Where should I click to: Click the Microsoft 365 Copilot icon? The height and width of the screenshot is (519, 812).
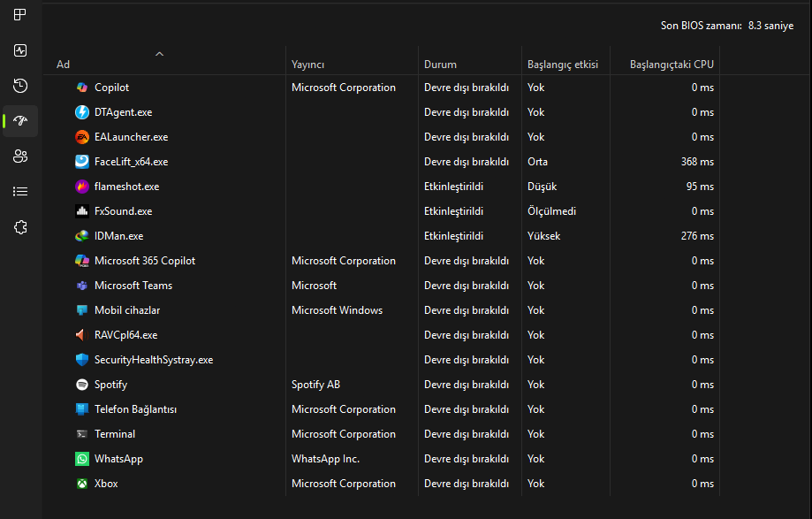(82, 261)
